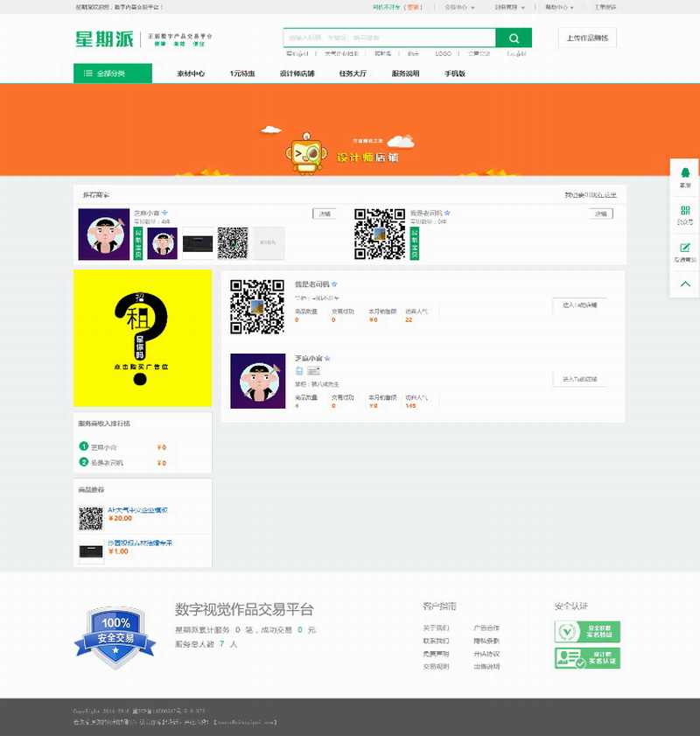Viewport: 700px width, 736px height.
Task: Click 进铺 button for 芝麻小官 in ranking
Action: (325, 214)
